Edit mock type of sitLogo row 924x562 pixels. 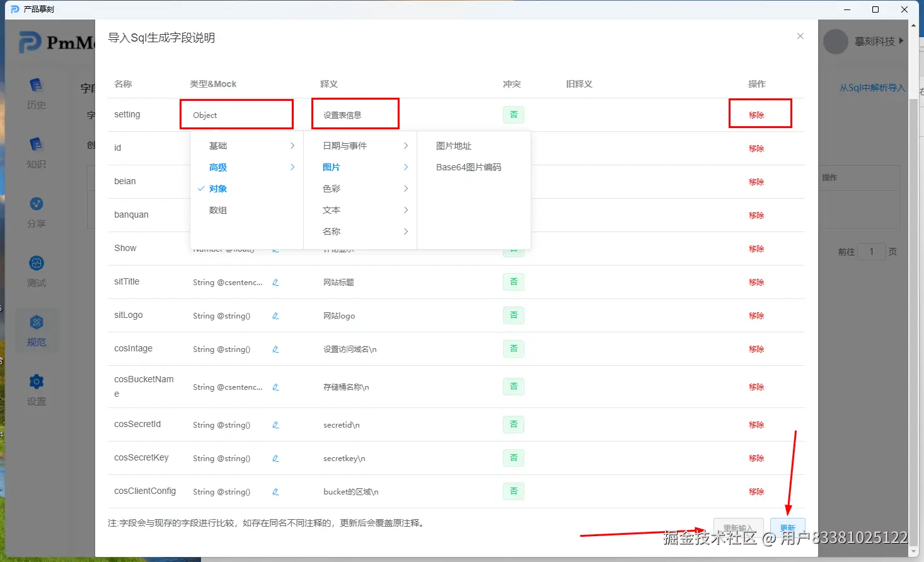[x=275, y=316]
